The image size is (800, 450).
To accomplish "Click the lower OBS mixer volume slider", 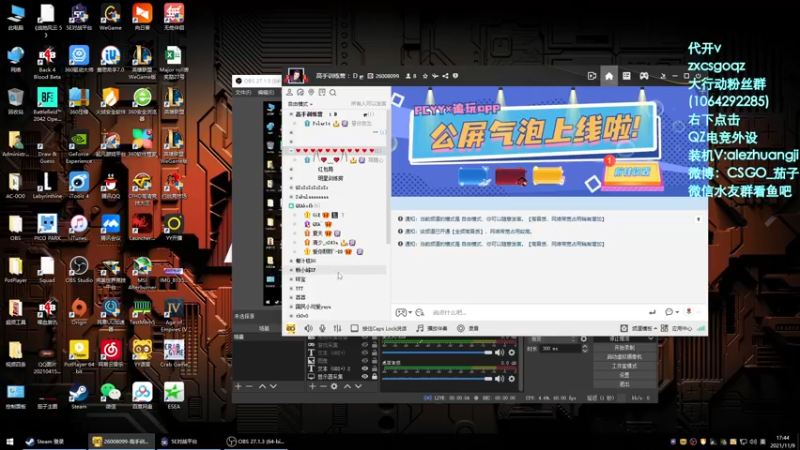I will coord(437,379).
